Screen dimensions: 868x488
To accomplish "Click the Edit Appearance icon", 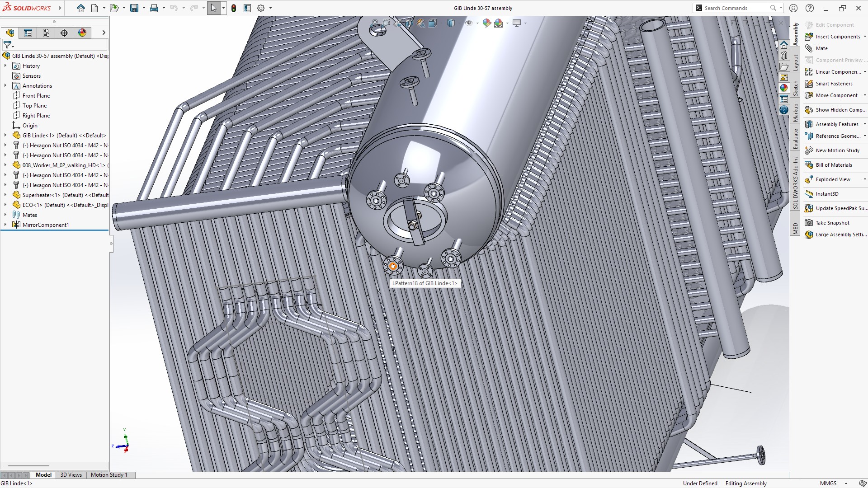I will coord(486,23).
